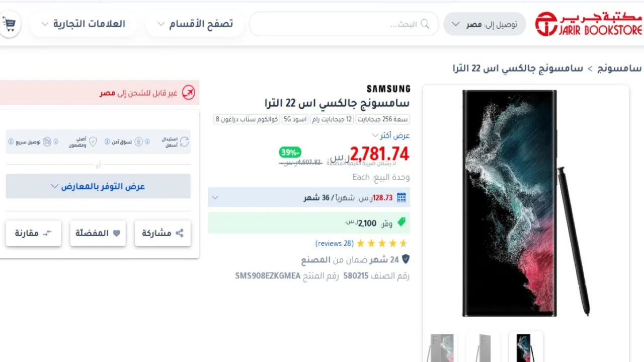Expand the تصفح الأقسام categories menu

click(x=196, y=24)
